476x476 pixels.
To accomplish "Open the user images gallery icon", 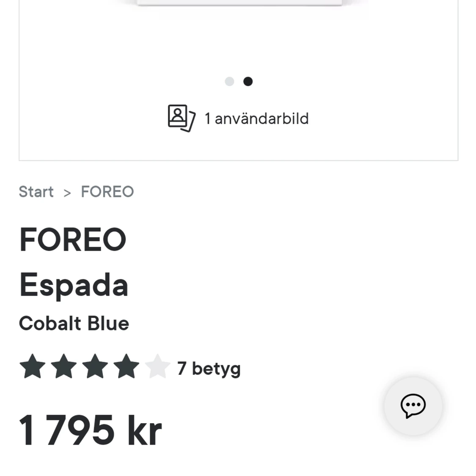I will 182,118.
